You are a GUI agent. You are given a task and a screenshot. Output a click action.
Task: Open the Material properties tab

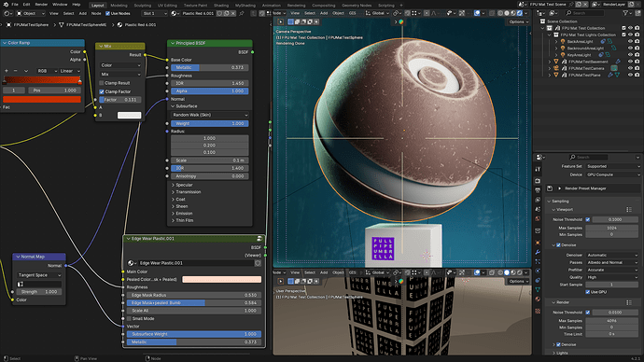tap(538, 299)
